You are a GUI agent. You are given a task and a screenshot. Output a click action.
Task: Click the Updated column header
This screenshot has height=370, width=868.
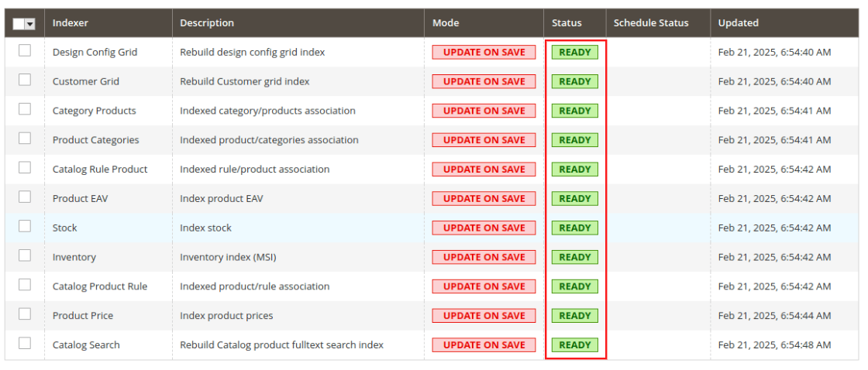(739, 22)
